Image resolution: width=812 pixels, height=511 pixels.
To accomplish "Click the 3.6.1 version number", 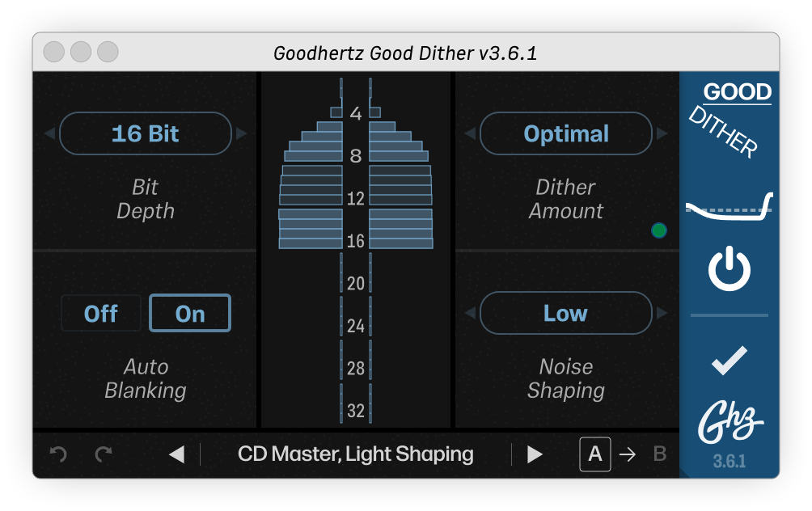I will [x=730, y=461].
